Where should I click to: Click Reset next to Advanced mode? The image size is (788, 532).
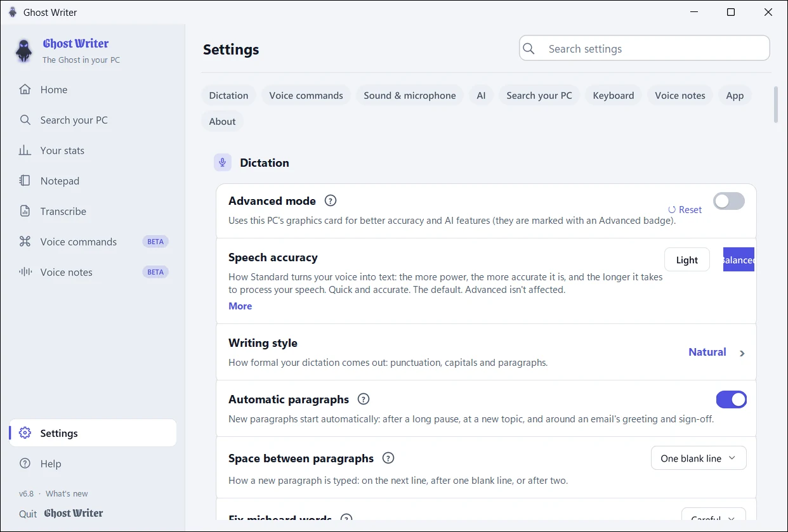pyautogui.click(x=685, y=209)
